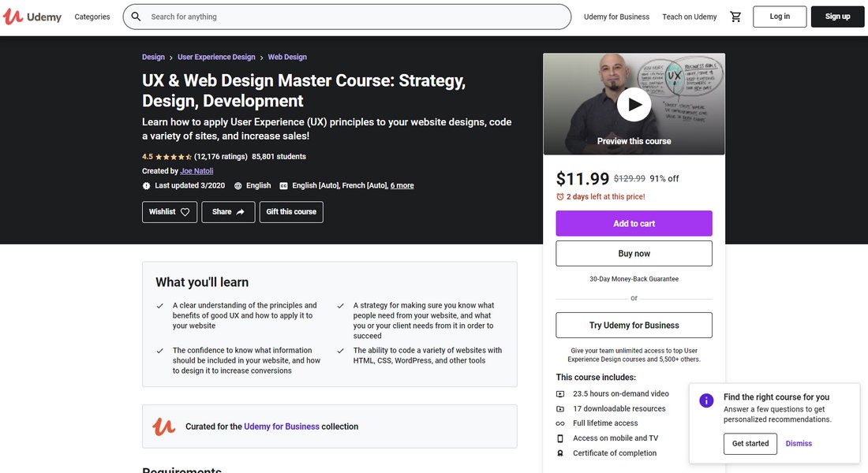Click the Udemy logo in curated banner
Viewport: 868px width, 473px height.
[x=164, y=426]
